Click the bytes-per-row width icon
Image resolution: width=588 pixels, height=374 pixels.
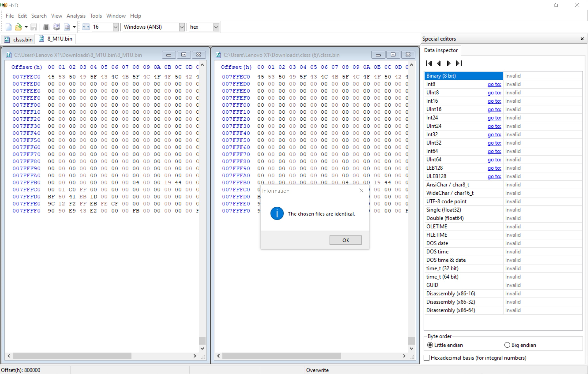click(x=86, y=27)
